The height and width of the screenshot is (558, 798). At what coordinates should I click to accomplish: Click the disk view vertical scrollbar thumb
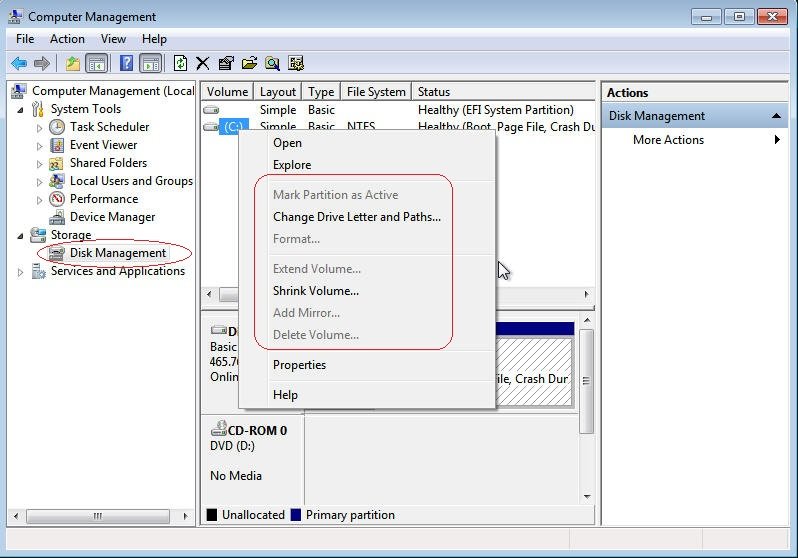click(x=586, y=381)
